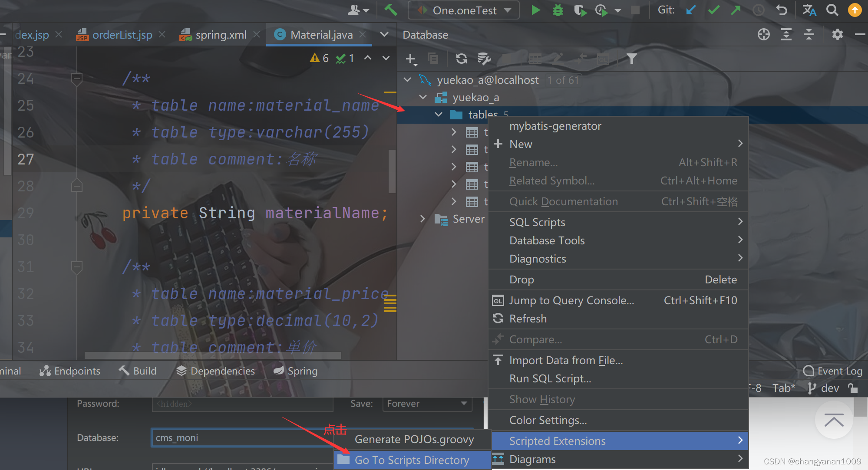This screenshot has width=868, height=470.
Task: Click the Build hammer icon
Action: [x=390, y=10]
